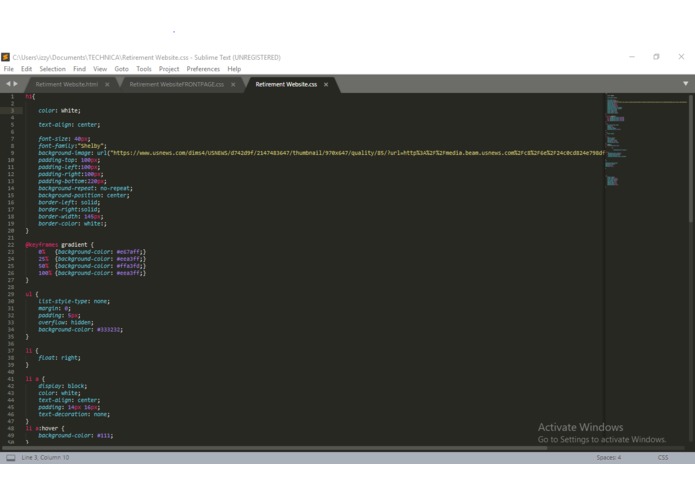Open the Preferences menu
The image size is (695, 494).
tap(203, 69)
